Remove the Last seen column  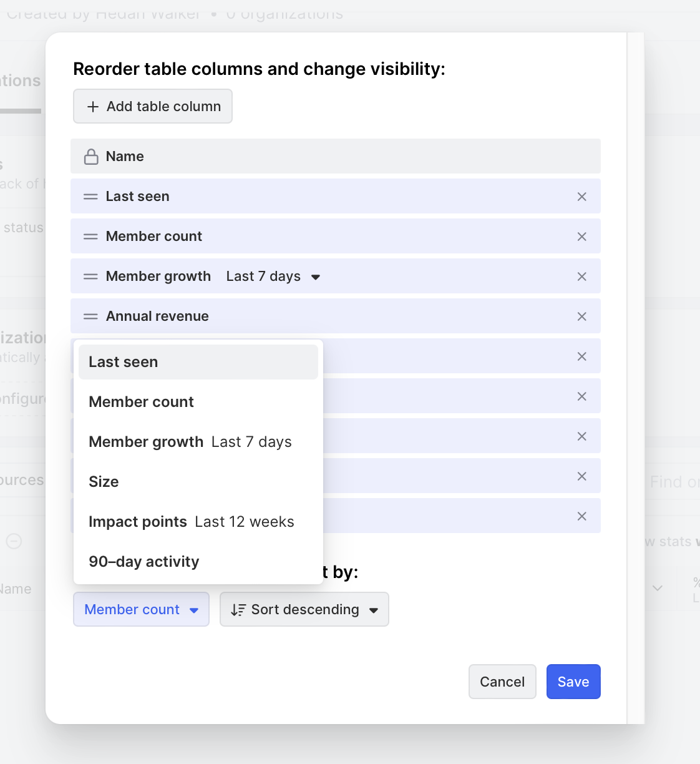(581, 197)
